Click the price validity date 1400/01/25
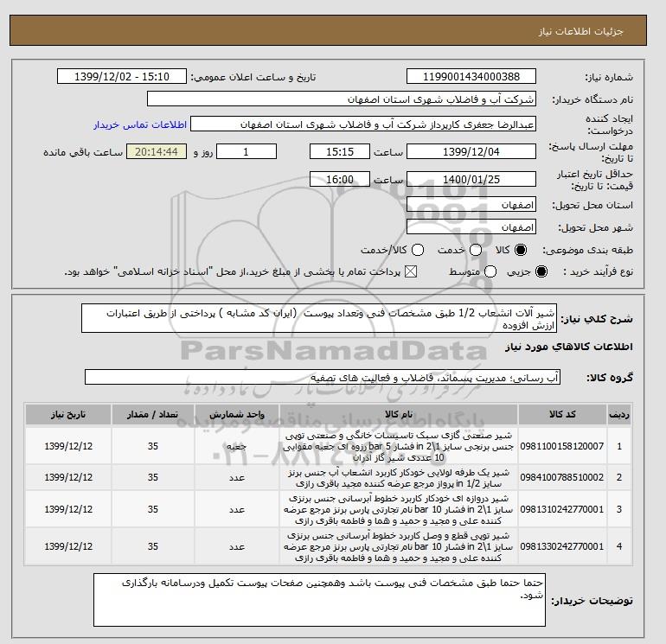666x644 pixels. 471,179
